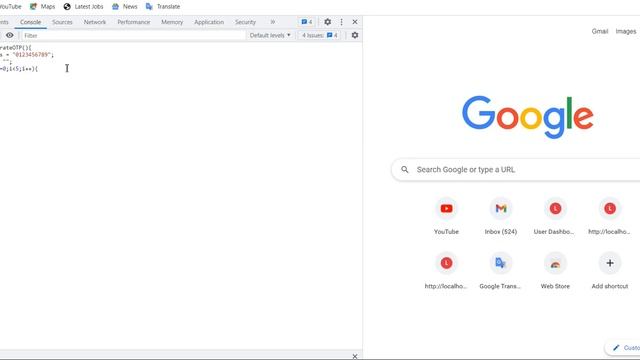Open the Application tab
Image resolution: width=640 pixels, height=360 pixels.
point(209,22)
